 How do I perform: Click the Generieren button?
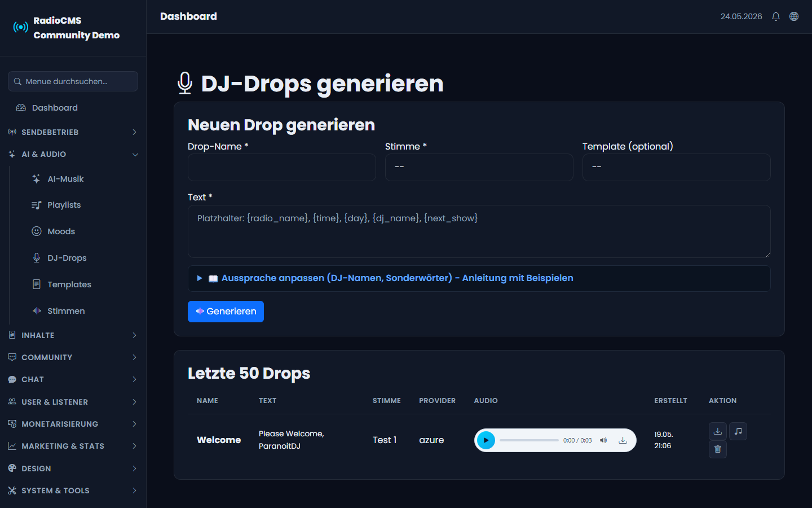pos(226,312)
